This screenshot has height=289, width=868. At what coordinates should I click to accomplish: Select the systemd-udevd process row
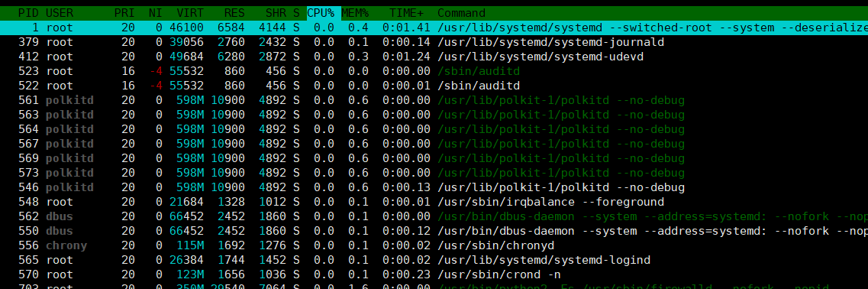point(434,56)
